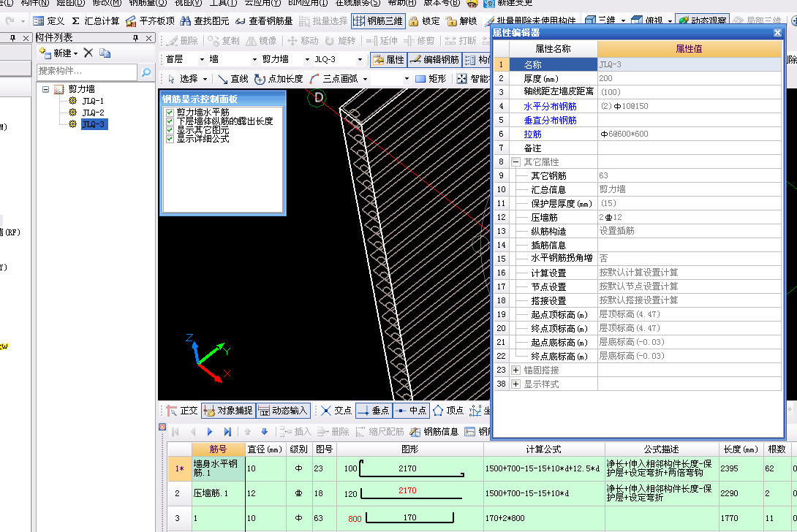This screenshot has width=797, height=532.
Task: Open the JLQ-3 component dropdown
Action: tap(360, 60)
